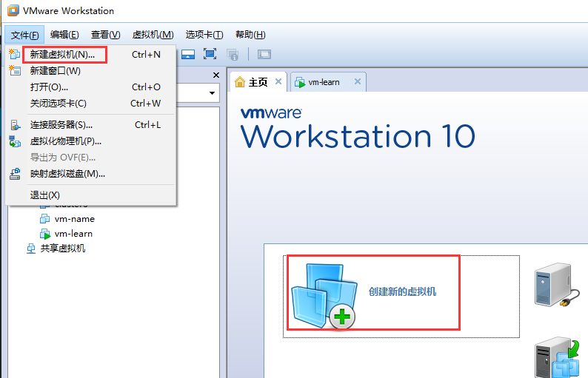Click the map virtual disk icon
This screenshot has height=378, width=588.
15,174
